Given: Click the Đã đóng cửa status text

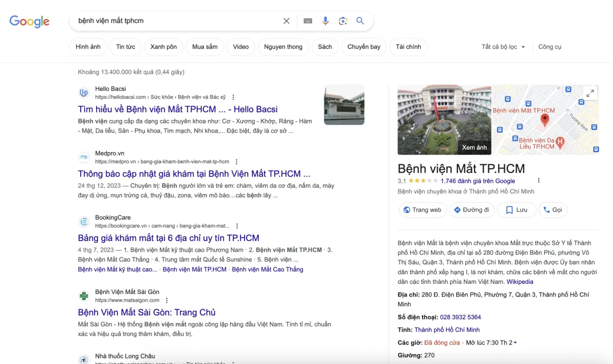Looking at the screenshot, I should [x=442, y=343].
